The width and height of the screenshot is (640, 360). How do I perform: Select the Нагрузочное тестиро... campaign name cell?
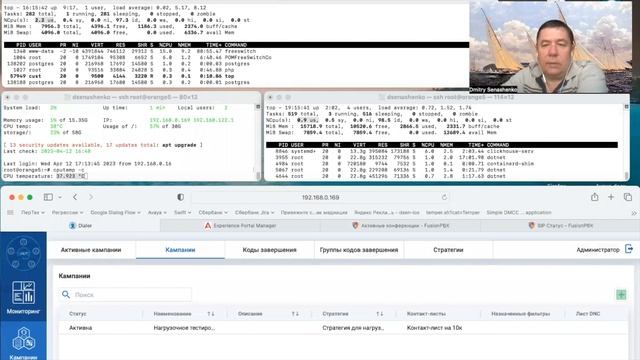pos(184,328)
